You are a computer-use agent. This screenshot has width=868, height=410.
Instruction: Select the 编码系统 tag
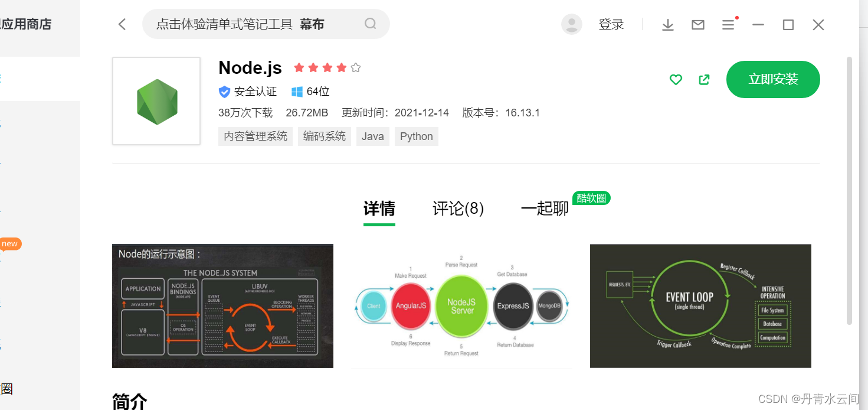click(325, 136)
